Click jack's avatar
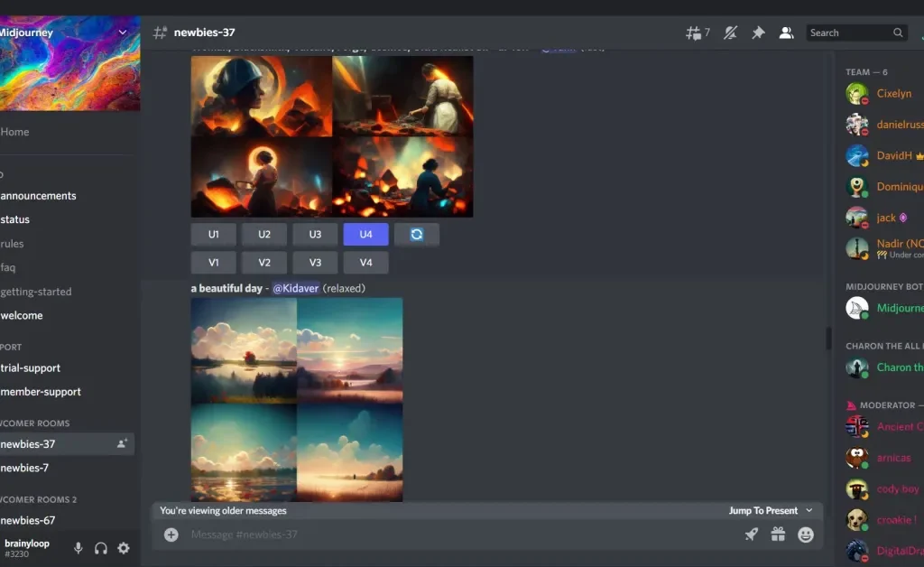 coord(857,218)
